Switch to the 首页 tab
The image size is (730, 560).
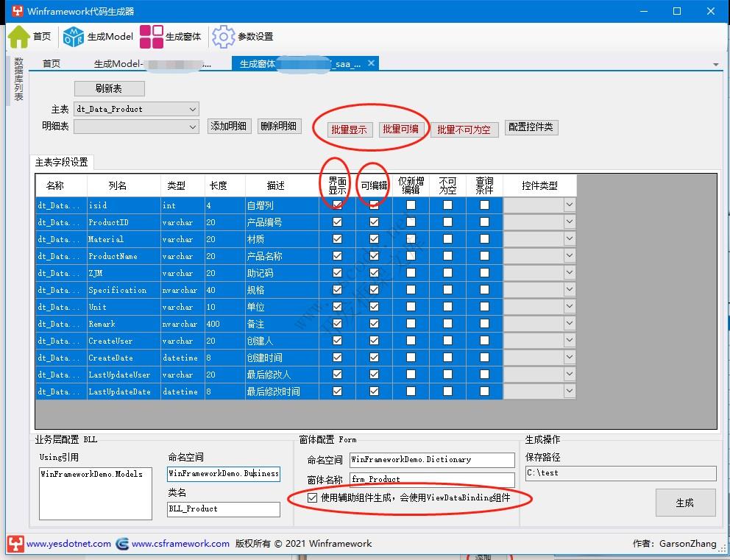click(51, 63)
